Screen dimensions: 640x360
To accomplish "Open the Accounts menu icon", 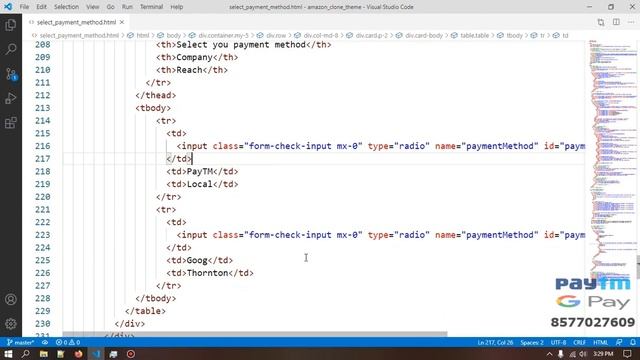I will pyautogui.click(x=11, y=299).
